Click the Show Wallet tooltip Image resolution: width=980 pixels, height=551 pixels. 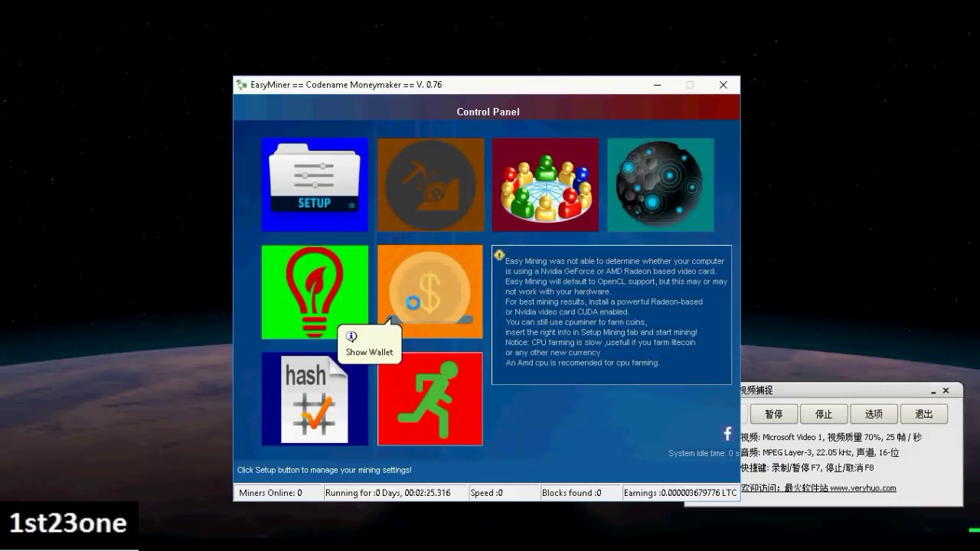(x=369, y=345)
